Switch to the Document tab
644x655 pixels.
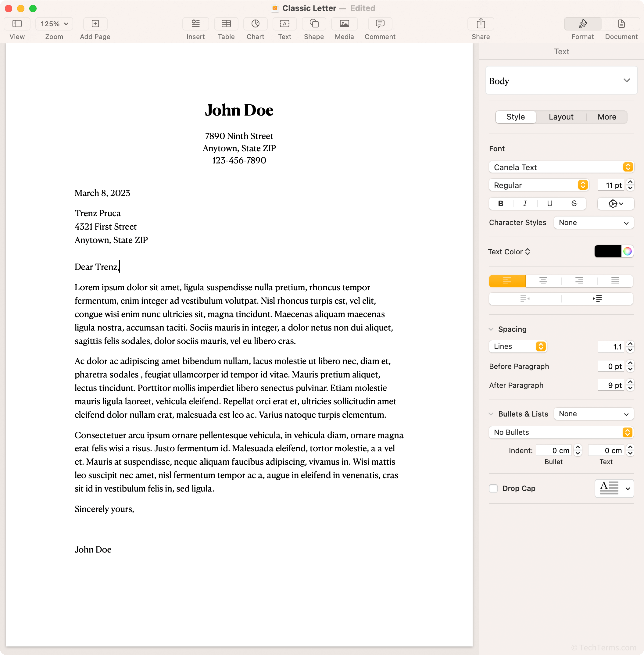coord(621,28)
